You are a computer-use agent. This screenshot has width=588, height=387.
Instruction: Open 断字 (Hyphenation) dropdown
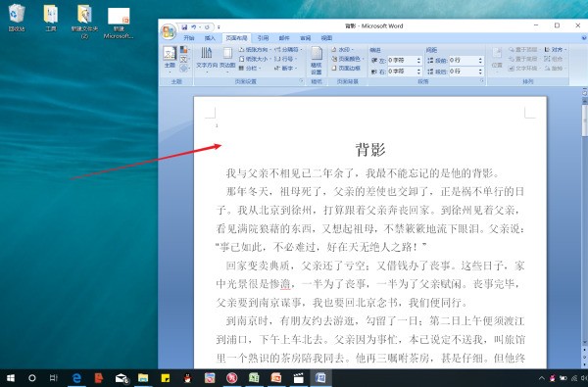tap(285, 69)
